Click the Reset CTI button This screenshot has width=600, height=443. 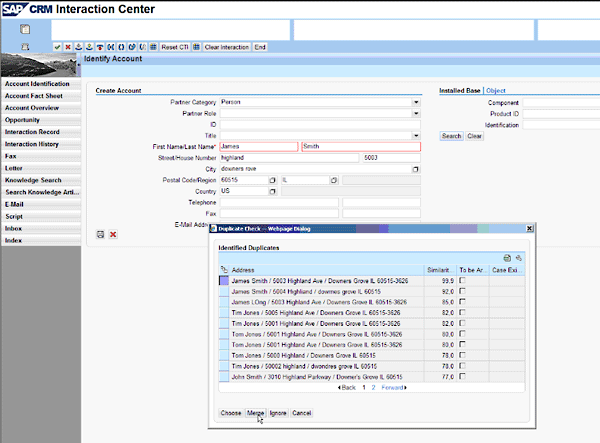click(x=175, y=47)
